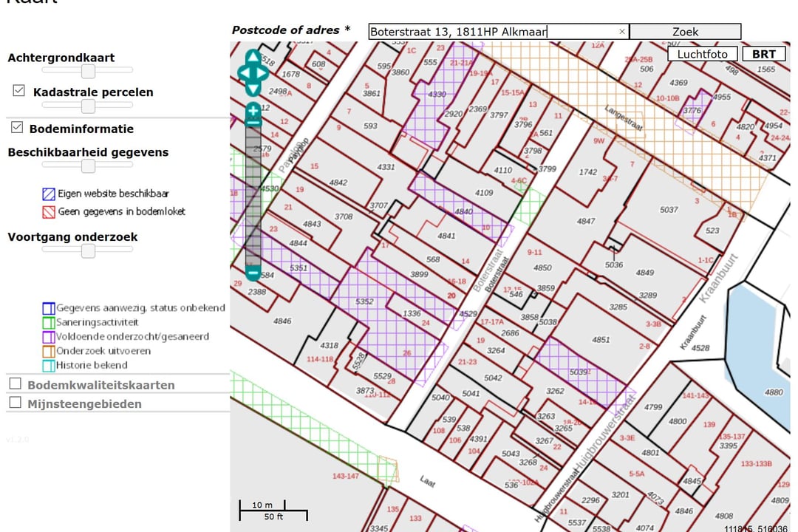
Task: Select parcel 4318 on the map
Action: click(330, 345)
